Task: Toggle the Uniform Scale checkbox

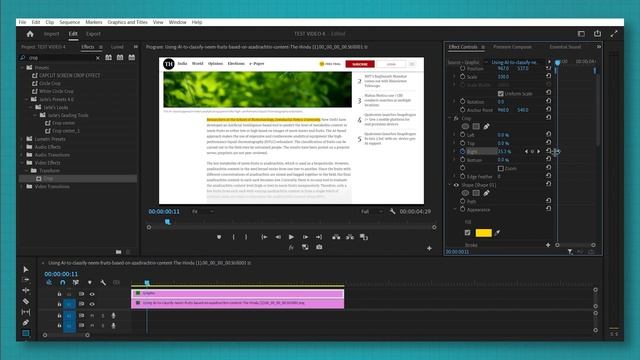Action: pyautogui.click(x=500, y=93)
